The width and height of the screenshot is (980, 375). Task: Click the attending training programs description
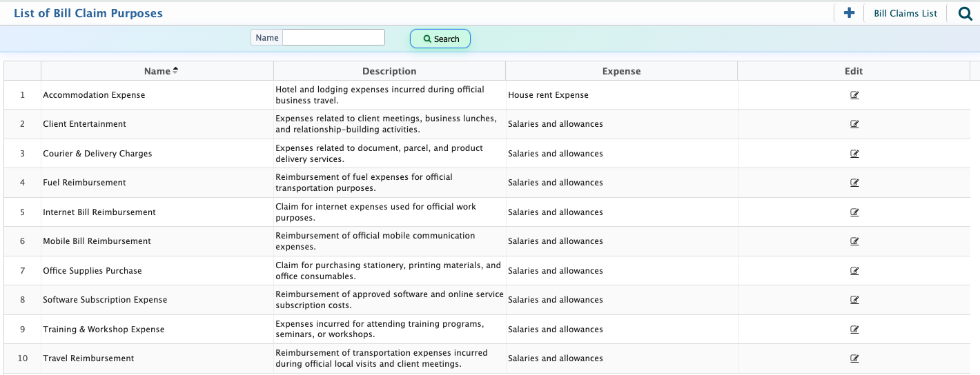[389, 330]
